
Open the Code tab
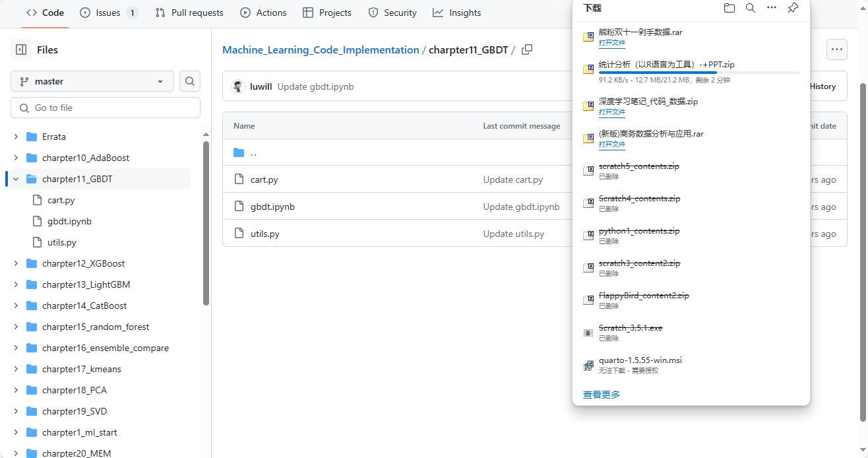pyautogui.click(x=45, y=13)
